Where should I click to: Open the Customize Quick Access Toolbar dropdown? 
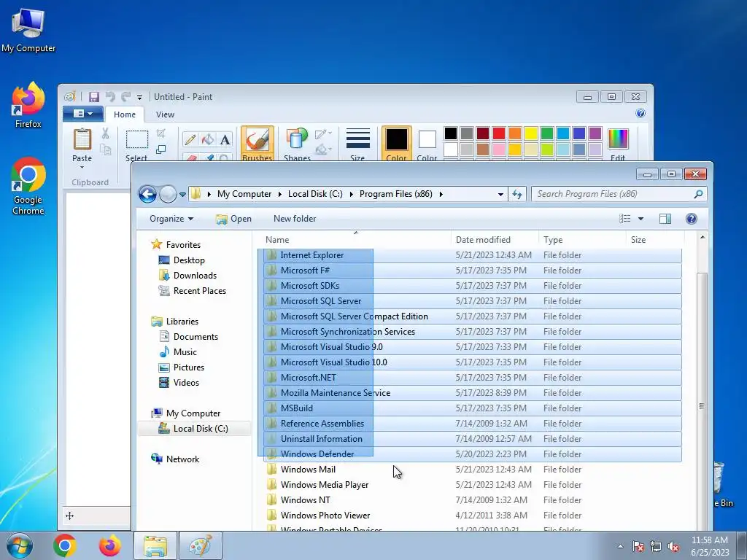[139, 97]
